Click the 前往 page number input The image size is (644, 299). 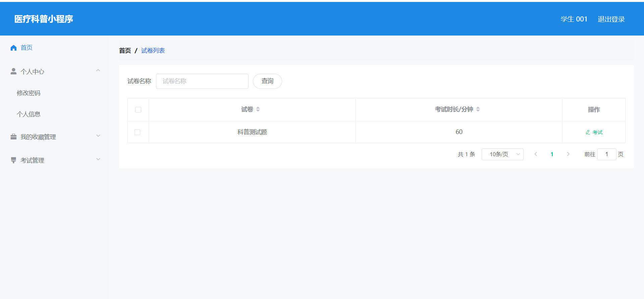(606, 154)
